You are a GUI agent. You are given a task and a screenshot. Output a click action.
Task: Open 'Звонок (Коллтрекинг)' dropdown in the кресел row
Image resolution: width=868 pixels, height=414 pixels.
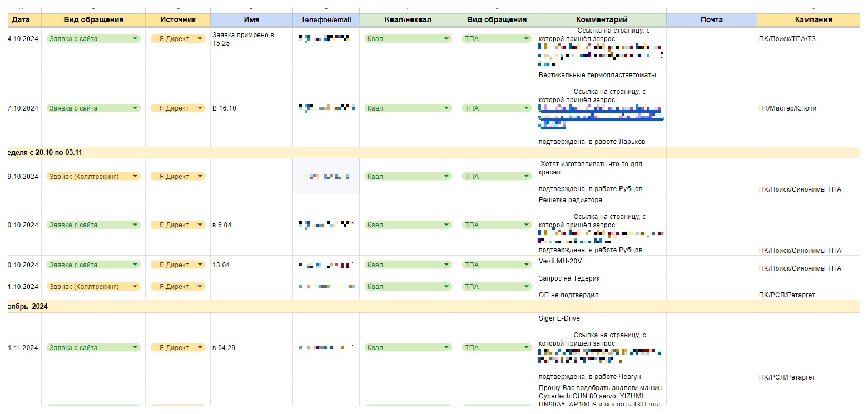point(135,177)
